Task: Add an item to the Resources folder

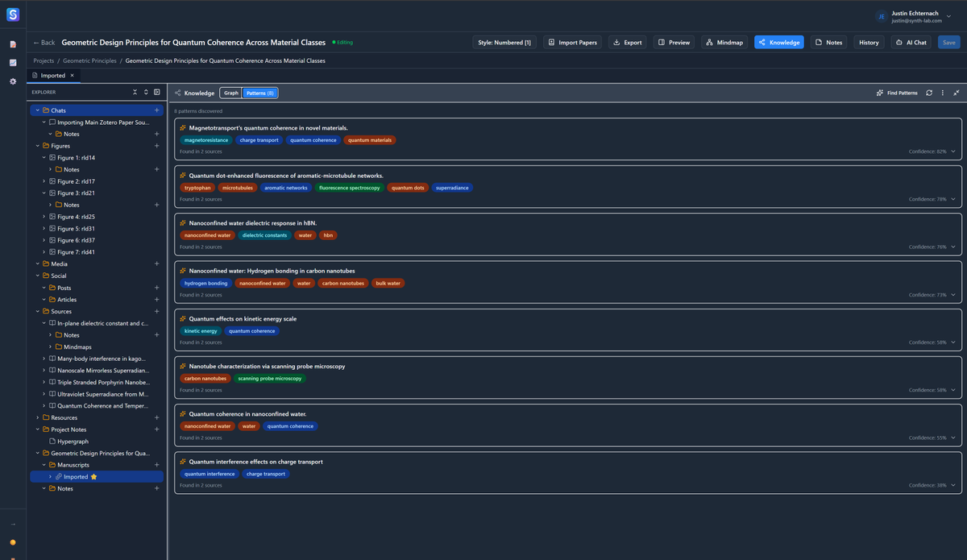Action: pos(156,417)
